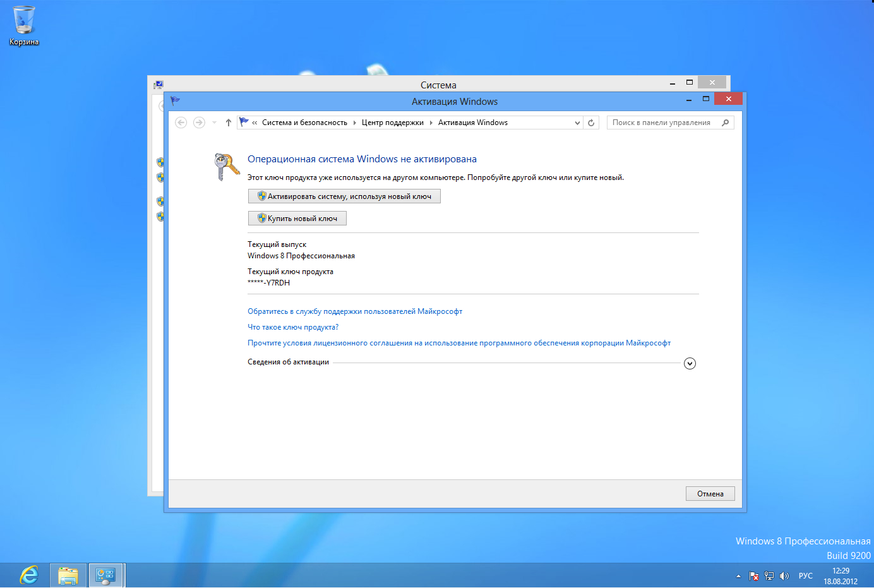Click the magnifier search icon
This screenshot has width=874, height=588.
click(726, 123)
